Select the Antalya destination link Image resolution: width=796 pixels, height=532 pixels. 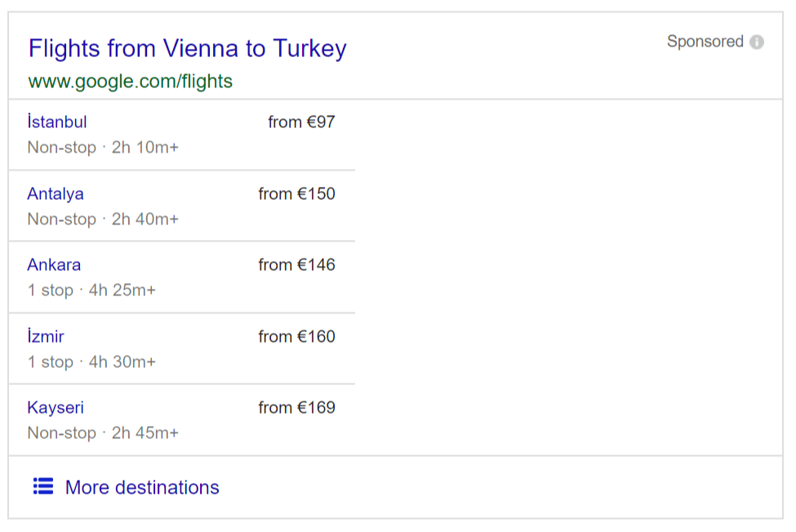(56, 193)
